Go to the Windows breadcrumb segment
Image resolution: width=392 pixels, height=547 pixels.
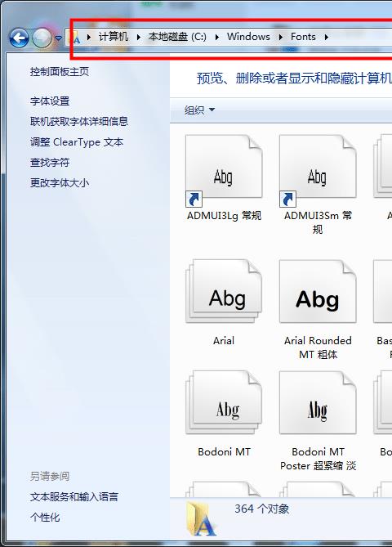[x=248, y=37]
